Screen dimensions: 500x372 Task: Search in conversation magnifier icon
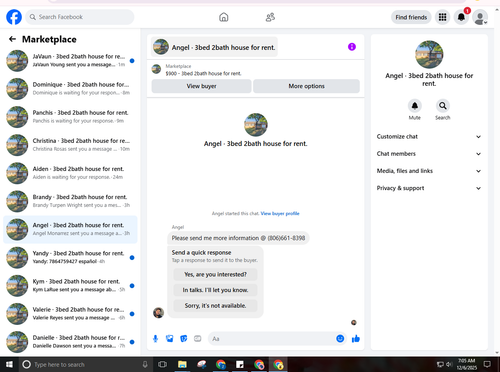click(443, 106)
